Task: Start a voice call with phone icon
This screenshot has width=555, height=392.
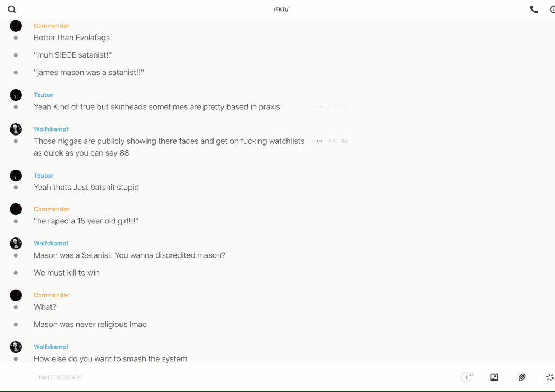Action: (x=534, y=10)
